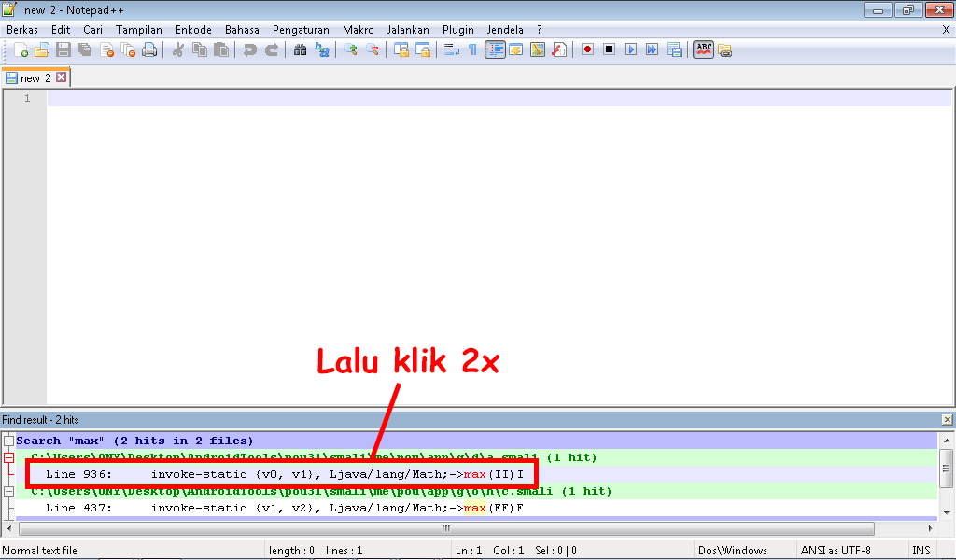Screen dimensions: 956x560
Task: Click the Close document toolbar icon
Action: (106, 50)
